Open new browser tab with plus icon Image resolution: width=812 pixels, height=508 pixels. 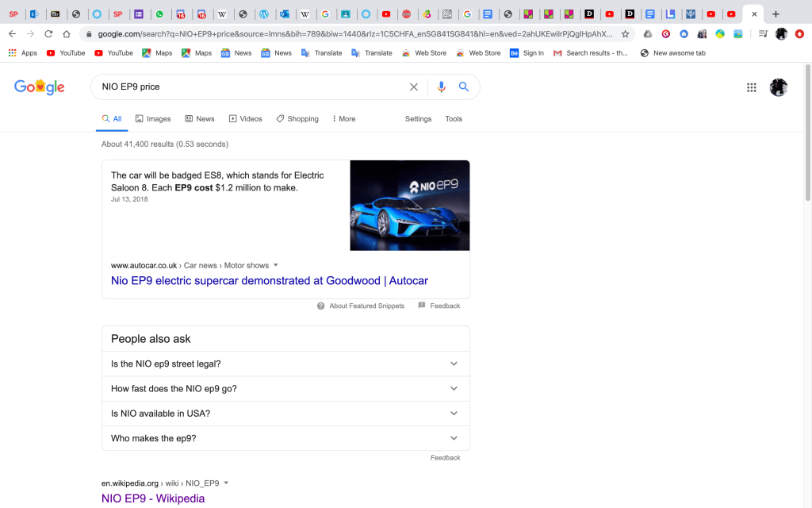point(776,14)
